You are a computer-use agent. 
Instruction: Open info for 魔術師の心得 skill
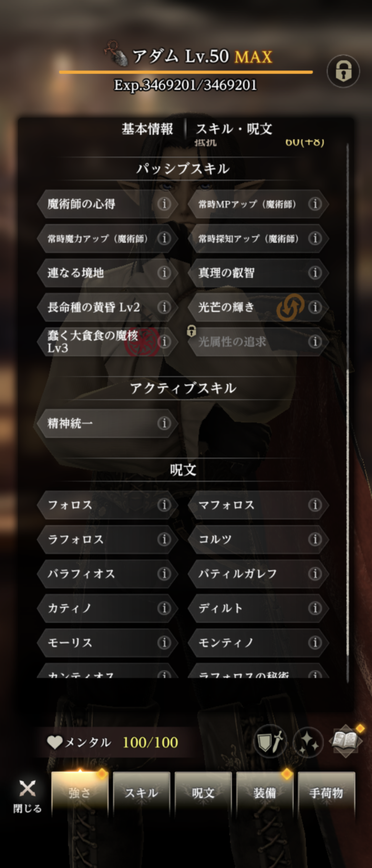click(164, 204)
